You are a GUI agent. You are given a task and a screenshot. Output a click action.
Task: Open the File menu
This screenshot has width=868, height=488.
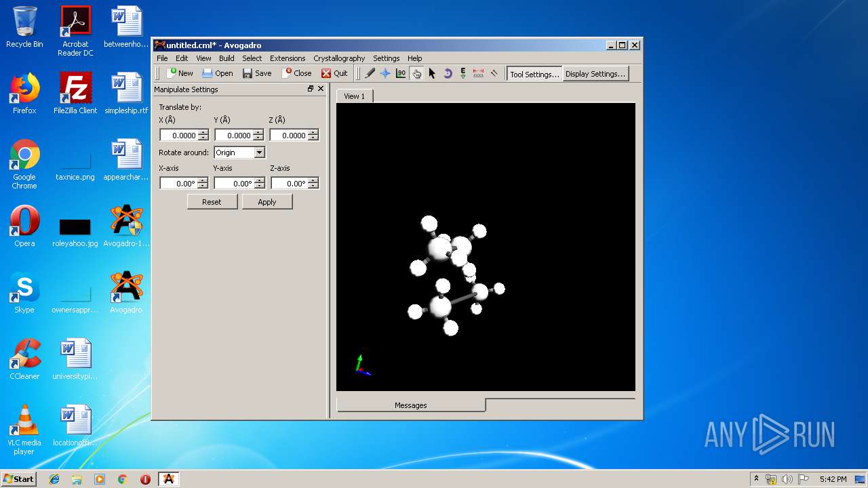coord(163,58)
